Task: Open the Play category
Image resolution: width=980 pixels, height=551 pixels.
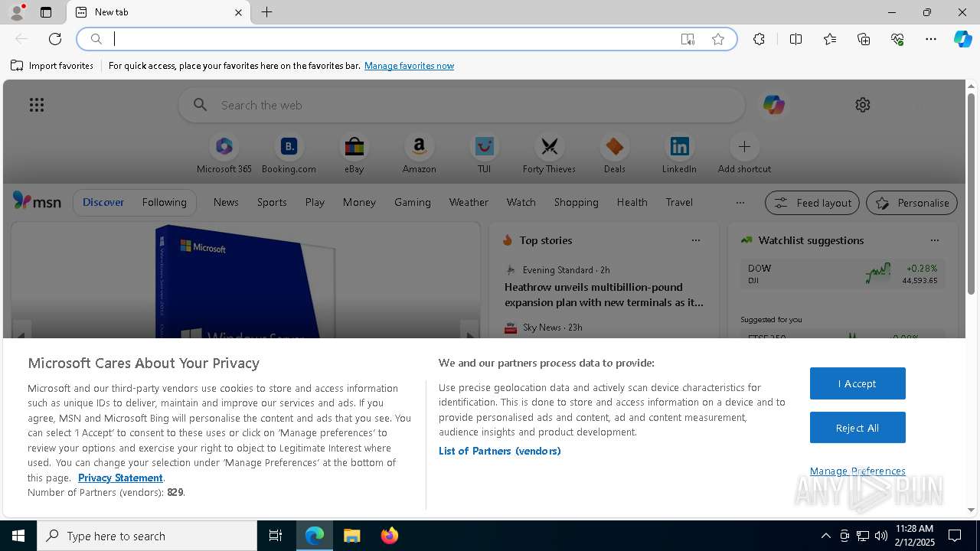Action: (x=315, y=202)
